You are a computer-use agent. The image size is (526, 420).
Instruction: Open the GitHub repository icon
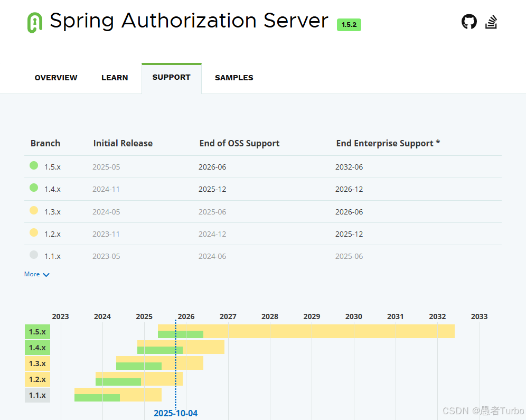coord(469,22)
